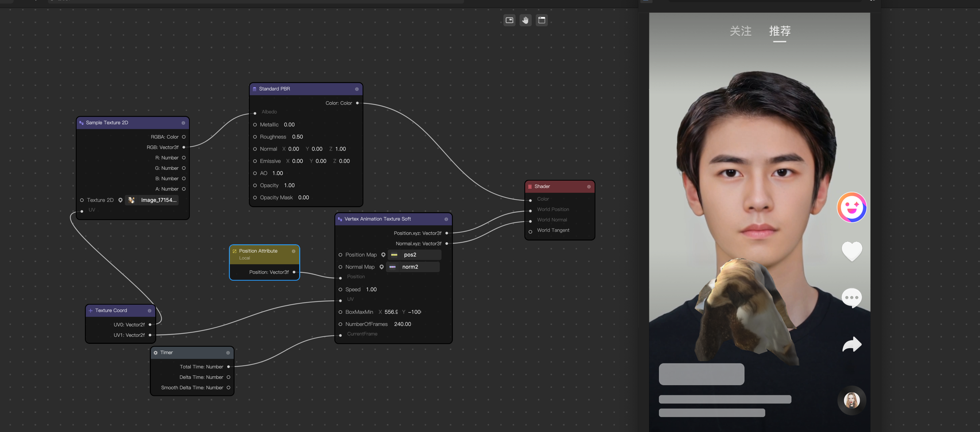Screen dimensions: 980x432
Task: Tap the effect sticker face icon
Action: pos(852,207)
